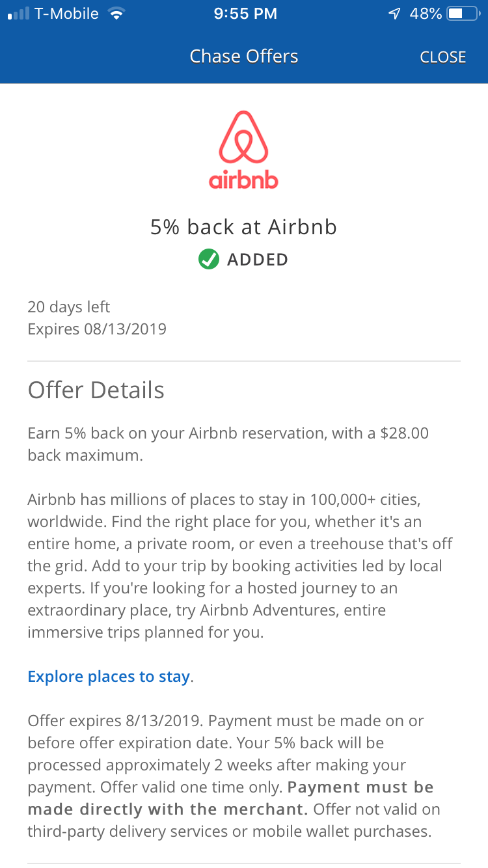
Task: Tap the 20 days left text
Action: click(x=69, y=306)
